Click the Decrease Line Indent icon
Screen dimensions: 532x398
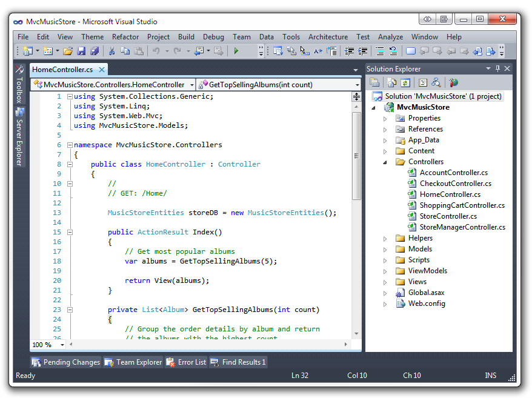point(349,51)
